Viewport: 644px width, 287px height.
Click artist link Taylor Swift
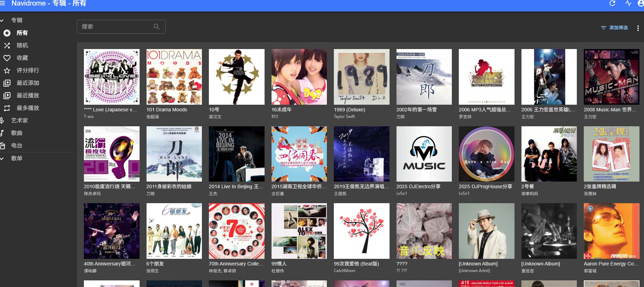tap(344, 117)
